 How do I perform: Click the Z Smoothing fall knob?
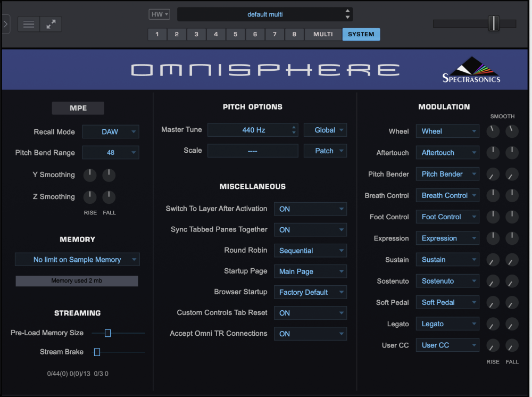[x=109, y=196]
